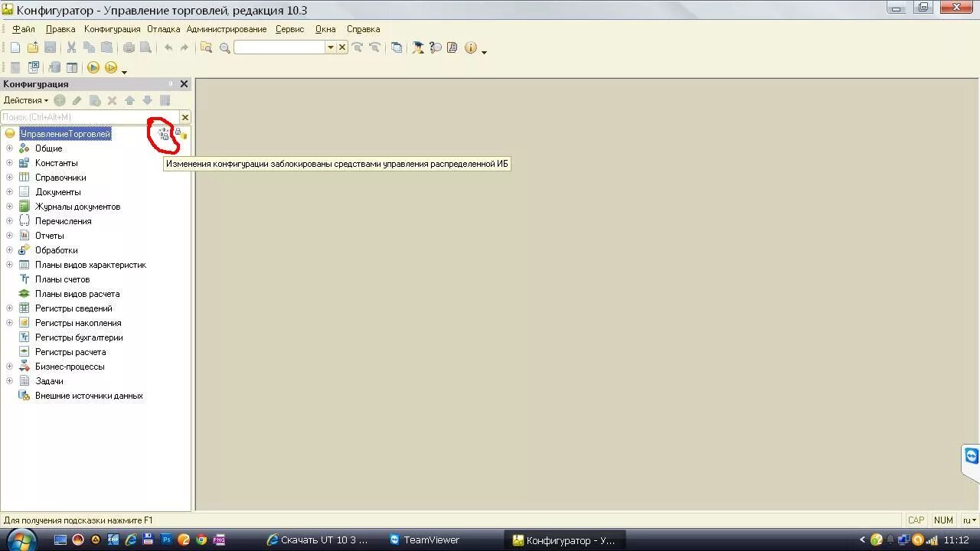
Task: Click the magnifier Search icon
Action: point(225,47)
